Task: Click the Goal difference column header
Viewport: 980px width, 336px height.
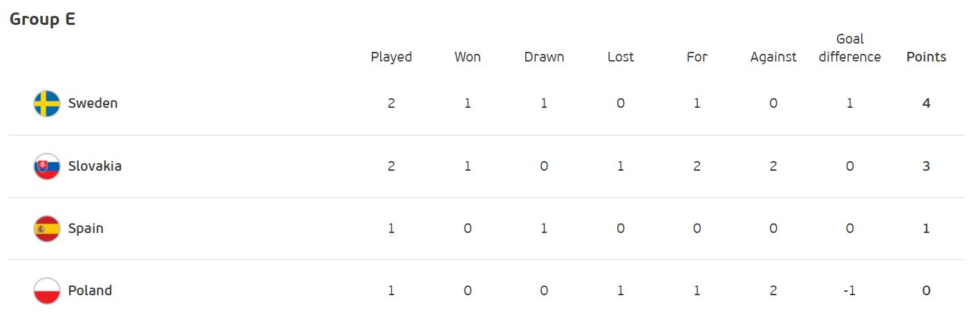Action: point(850,48)
